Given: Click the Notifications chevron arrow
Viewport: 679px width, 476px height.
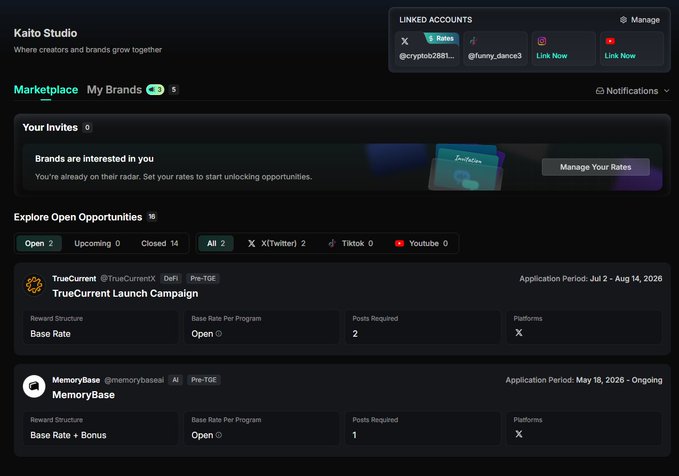Looking at the screenshot, I should (666, 91).
